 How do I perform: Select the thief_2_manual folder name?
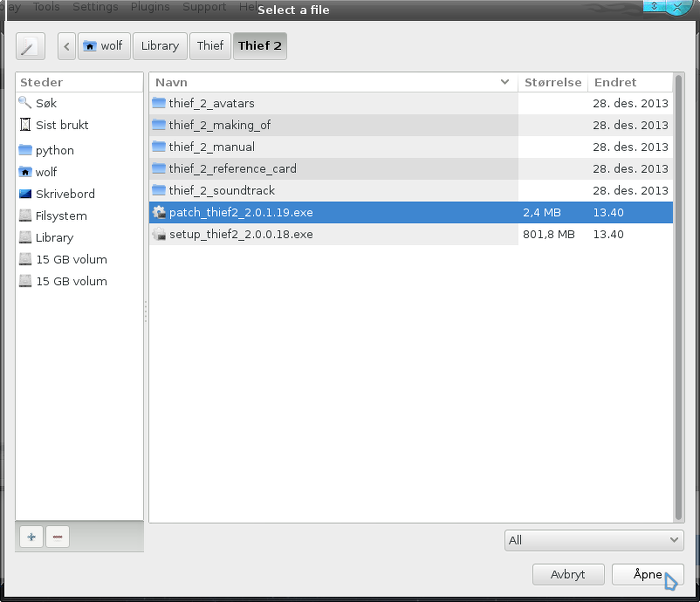click(212, 147)
